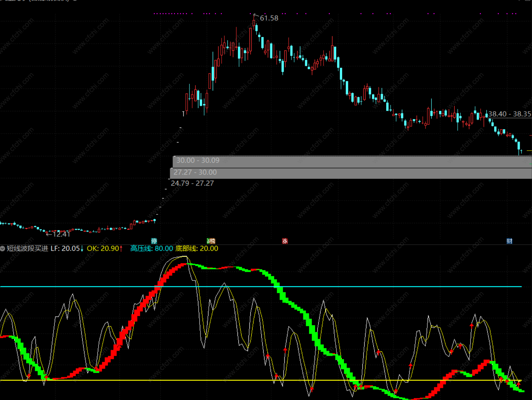Click the 短线波段买进 indicator name

[28, 248]
